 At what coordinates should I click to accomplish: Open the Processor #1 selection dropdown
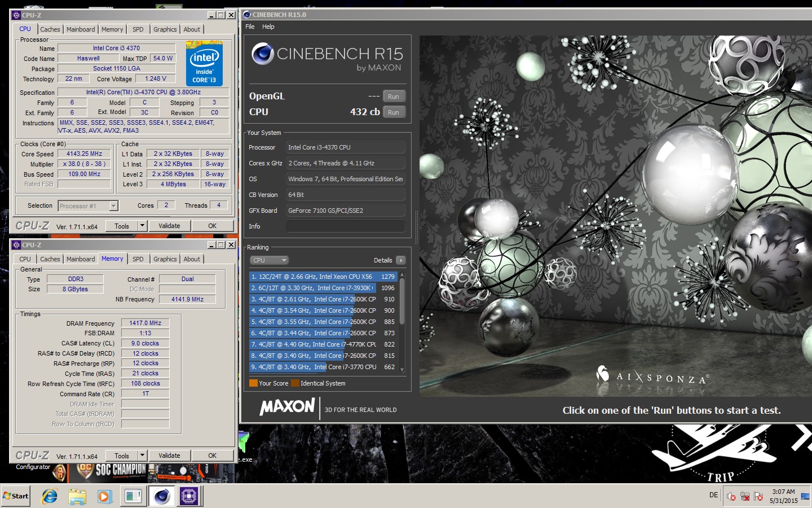pos(88,206)
